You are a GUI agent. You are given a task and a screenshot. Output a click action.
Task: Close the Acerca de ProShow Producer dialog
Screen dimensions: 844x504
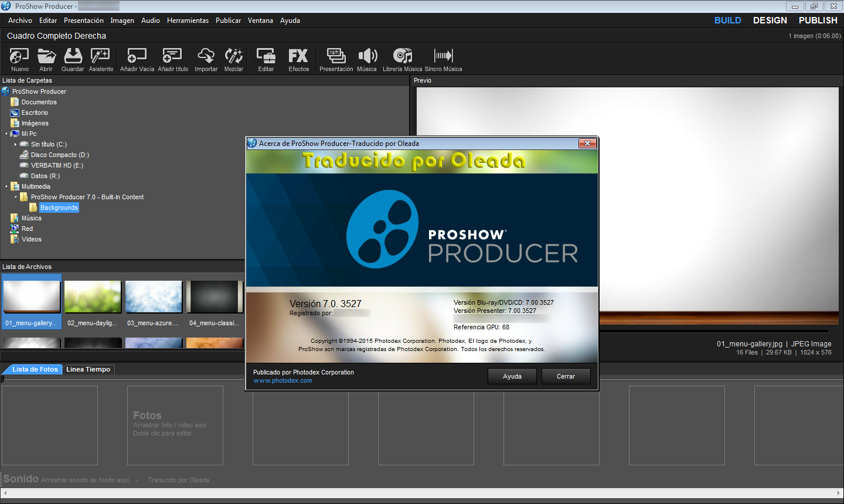pos(587,144)
